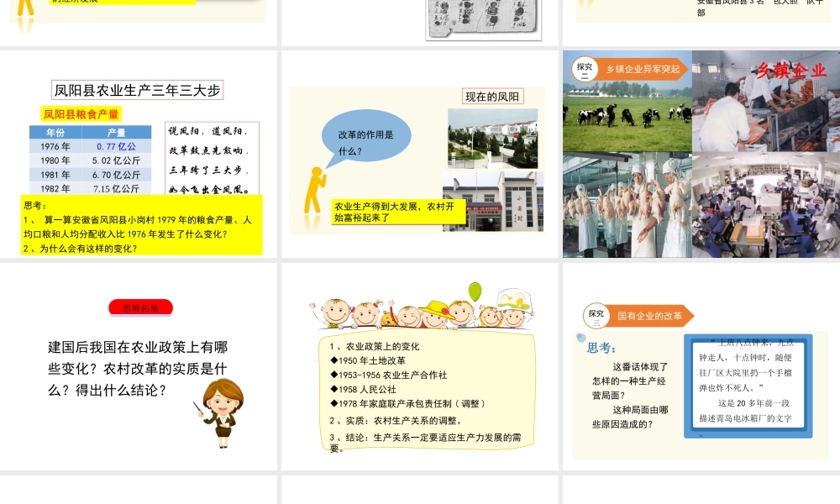This screenshot has width=840, height=504.
Task: Click the cartoon children banner image
Action: [422, 307]
